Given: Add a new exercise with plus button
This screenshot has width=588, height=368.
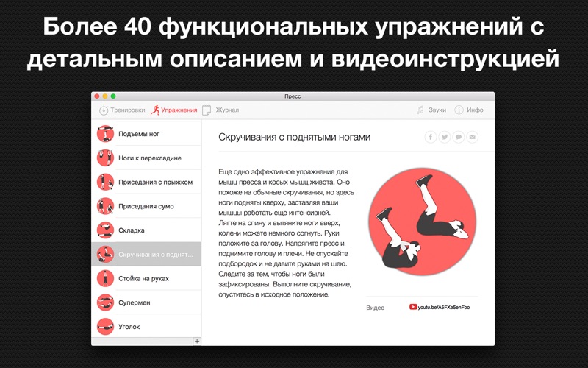Looking at the screenshot, I should [197, 341].
